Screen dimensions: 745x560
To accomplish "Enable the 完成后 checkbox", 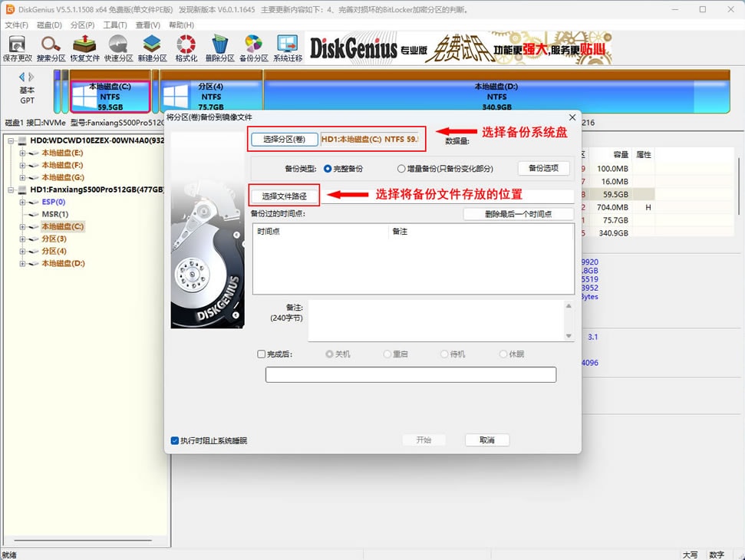I will 262,354.
